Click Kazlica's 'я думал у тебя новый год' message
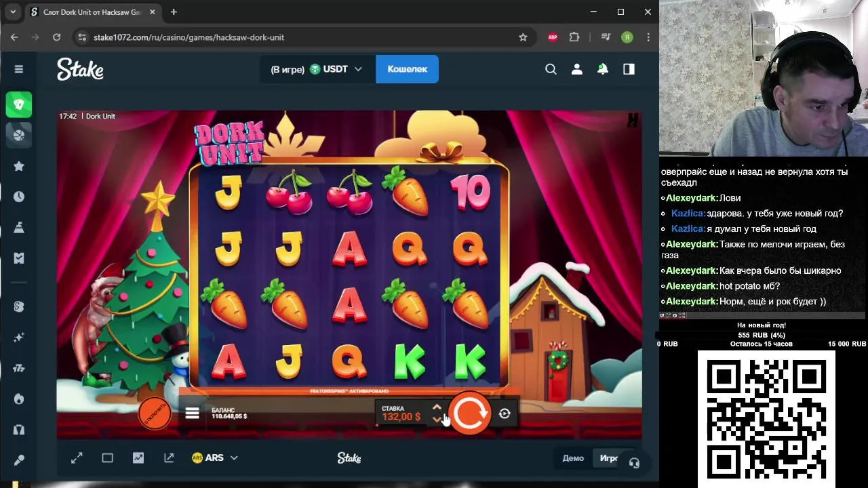The image size is (868, 488). (x=762, y=229)
